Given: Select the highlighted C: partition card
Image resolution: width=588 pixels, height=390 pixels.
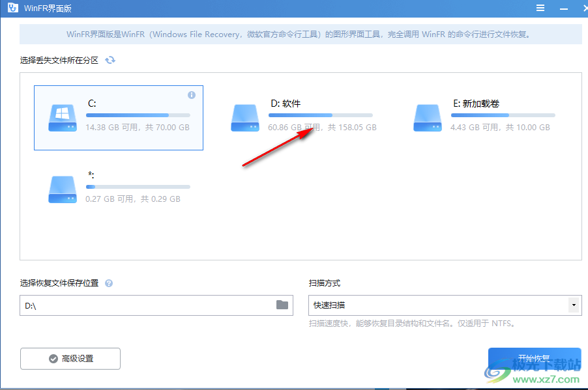Looking at the screenshot, I should click(x=118, y=118).
